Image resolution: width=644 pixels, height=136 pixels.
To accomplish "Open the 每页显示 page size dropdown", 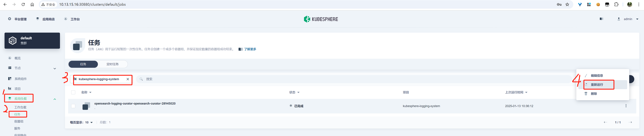I will coord(89,122).
